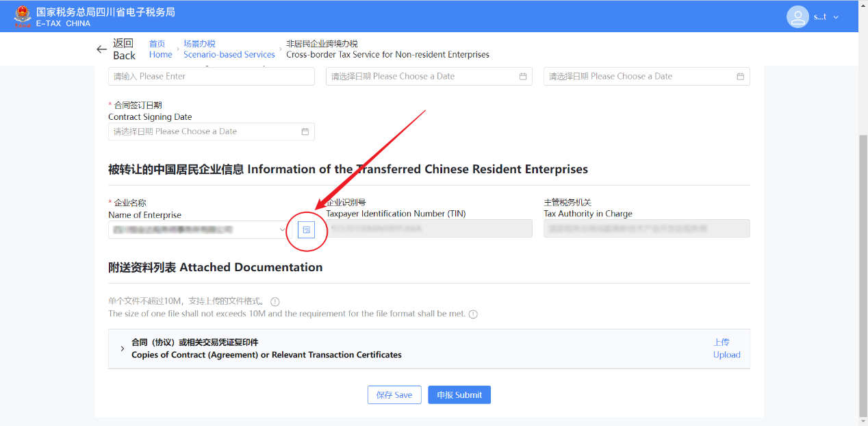This screenshot has width=868, height=426.
Task: Click the Back arrow icon
Action: (102, 49)
